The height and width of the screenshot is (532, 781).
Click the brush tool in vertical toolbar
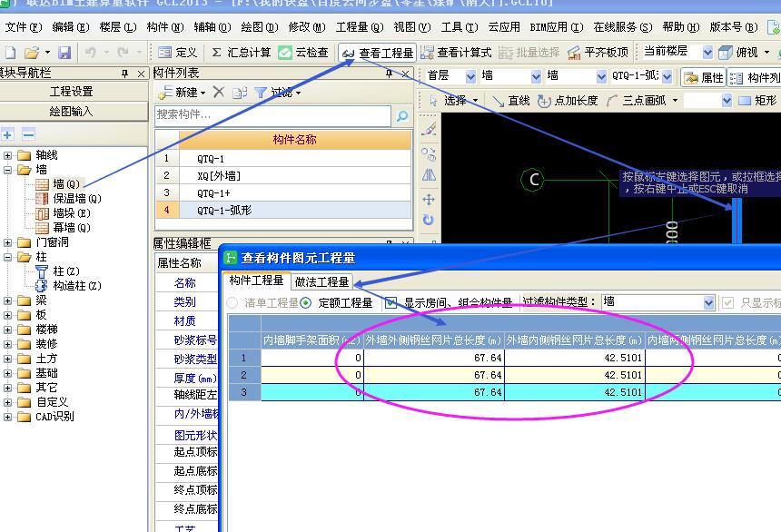coord(429,129)
